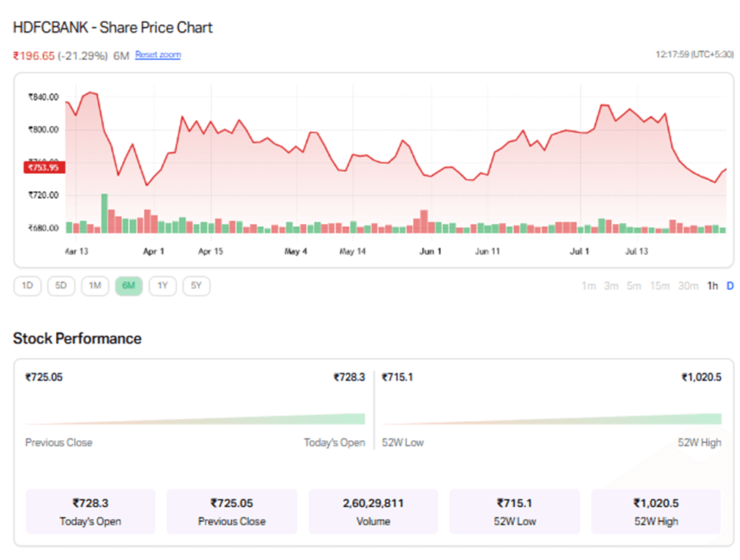Click the Stock Performance heading
740x560 pixels.
point(77,338)
